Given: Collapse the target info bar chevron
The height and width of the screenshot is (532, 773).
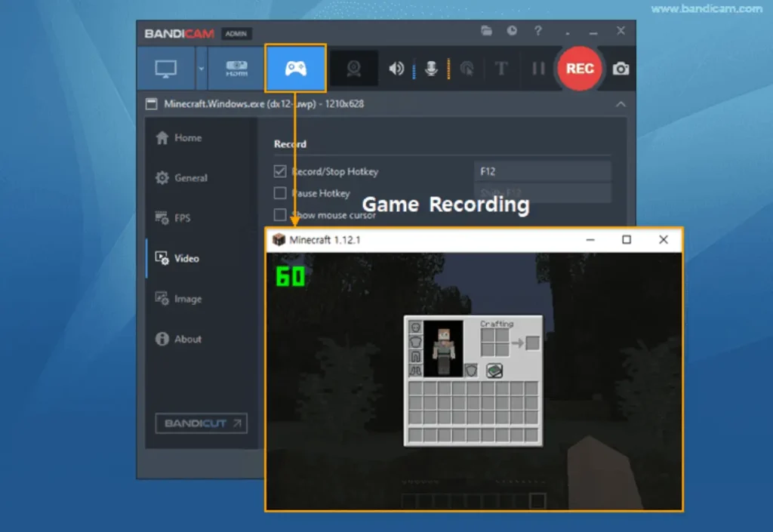Looking at the screenshot, I should click(x=621, y=104).
